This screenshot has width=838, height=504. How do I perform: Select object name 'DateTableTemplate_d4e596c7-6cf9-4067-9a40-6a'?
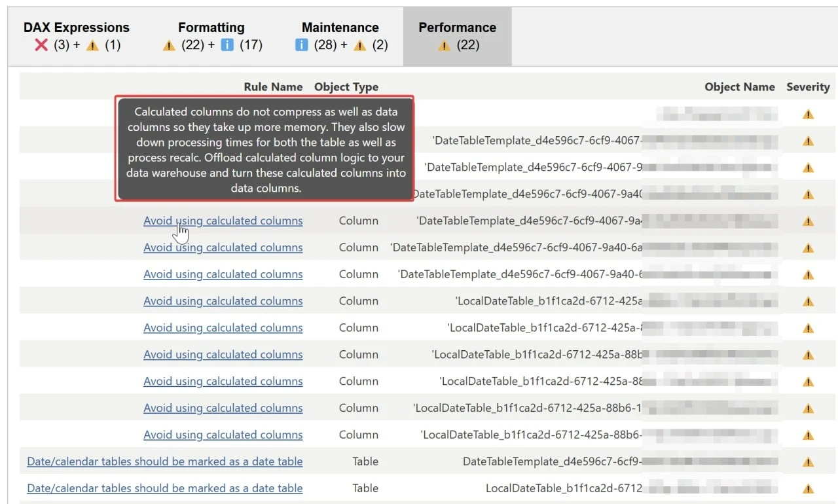(517, 247)
